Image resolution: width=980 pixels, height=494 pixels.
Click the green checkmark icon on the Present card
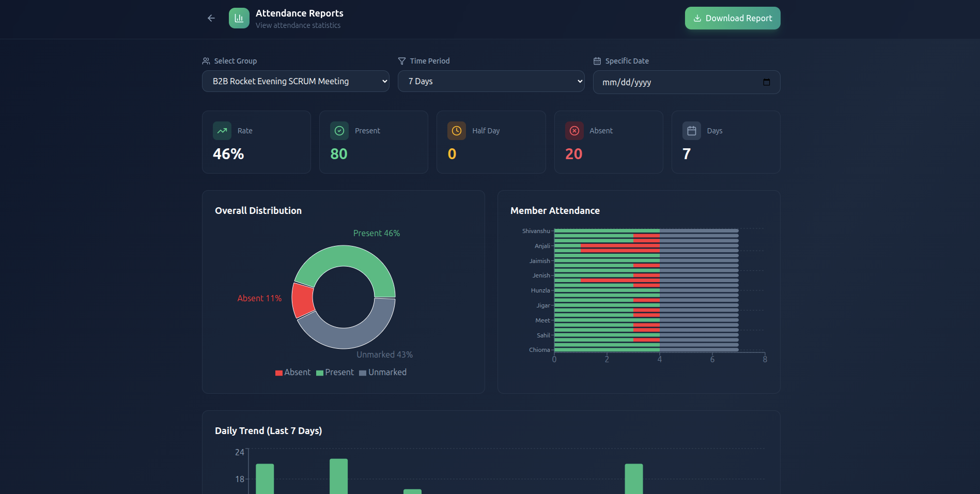(339, 131)
